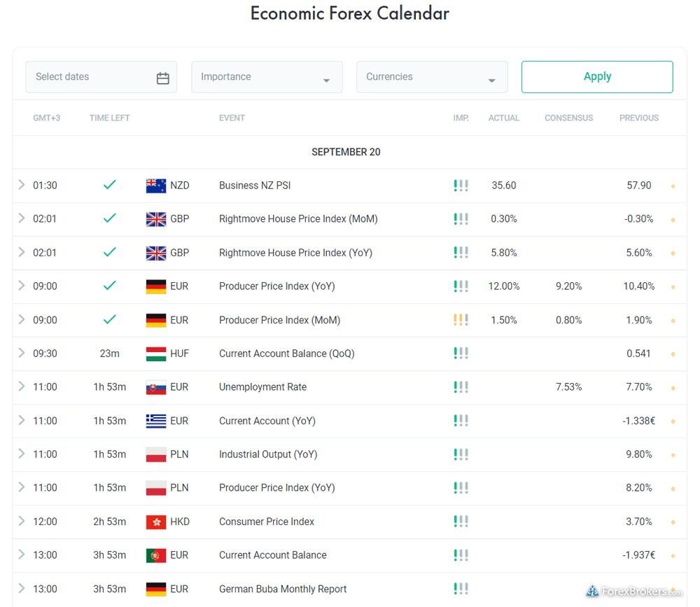700x607 pixels.
Task: Open the Currencies dropdown filter
Action: pos(432,77)
